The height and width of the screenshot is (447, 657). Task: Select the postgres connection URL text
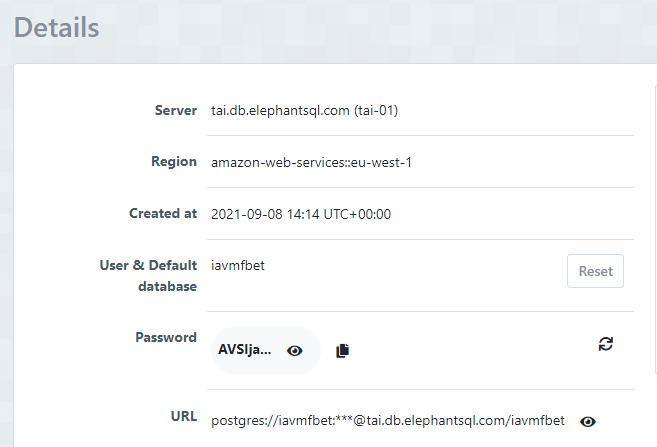[x=388, y=421]
